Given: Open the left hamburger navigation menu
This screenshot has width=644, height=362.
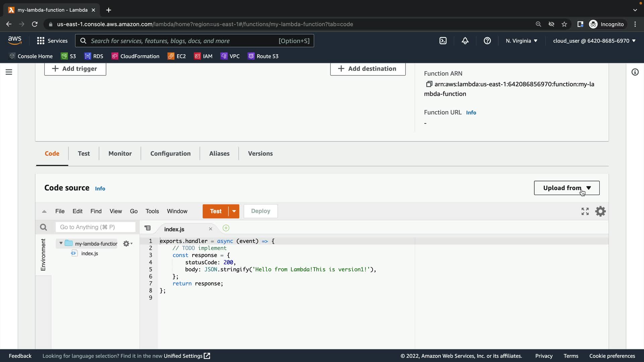Looking at the screenshot, I should tap(9, 72).
